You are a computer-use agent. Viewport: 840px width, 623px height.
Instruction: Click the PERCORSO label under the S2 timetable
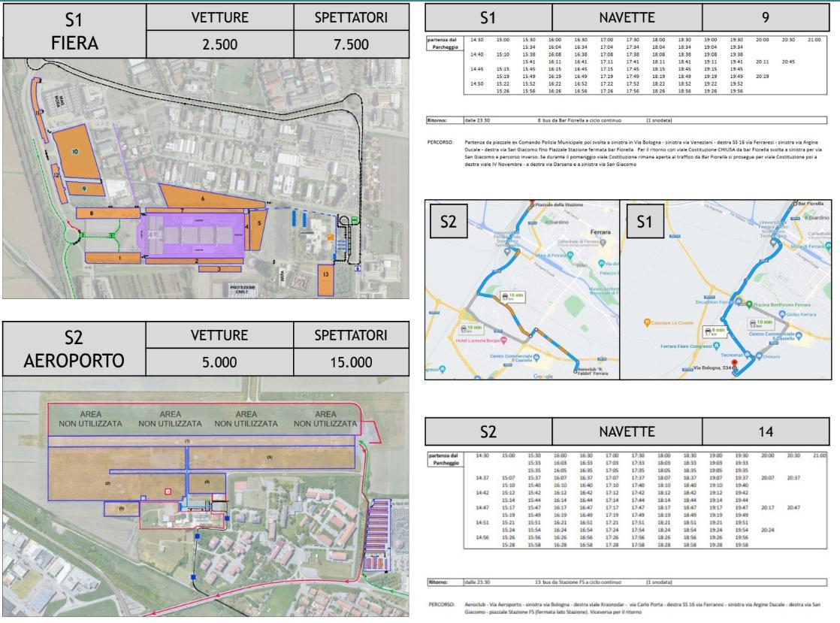pyautogui.click(x=441, y=604)
